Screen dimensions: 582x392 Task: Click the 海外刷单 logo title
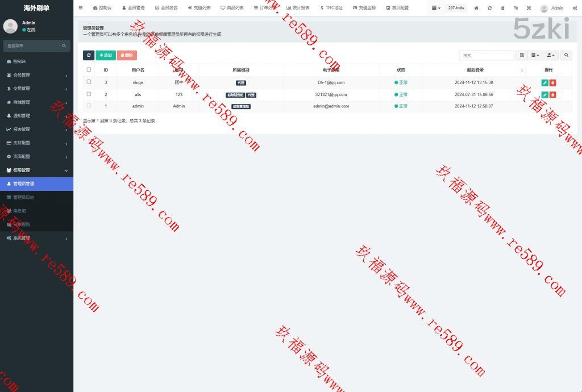pyautogui.click(x=36, y=8)
